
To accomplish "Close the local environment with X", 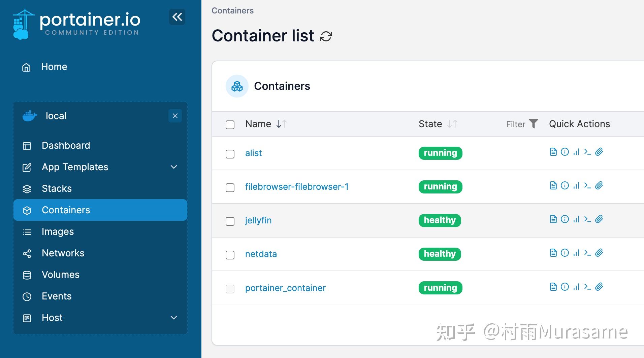I will 175,116.
